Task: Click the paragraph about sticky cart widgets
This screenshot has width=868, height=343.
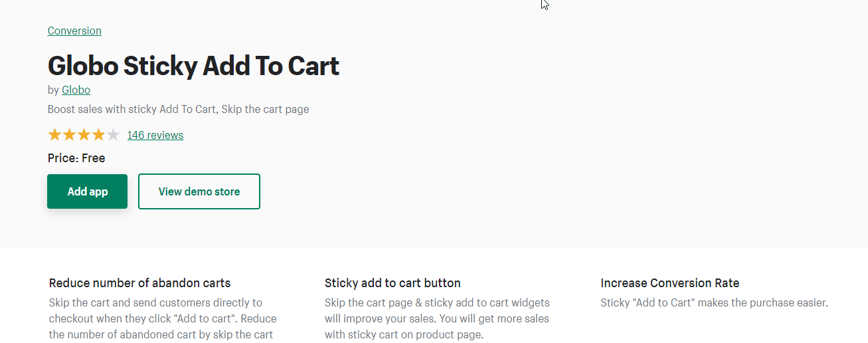Action: click(x=437, y=318)
